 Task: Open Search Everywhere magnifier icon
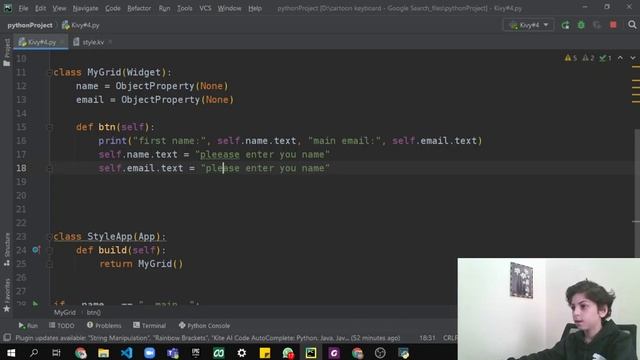pyautogui.click(x=632, y=25)
